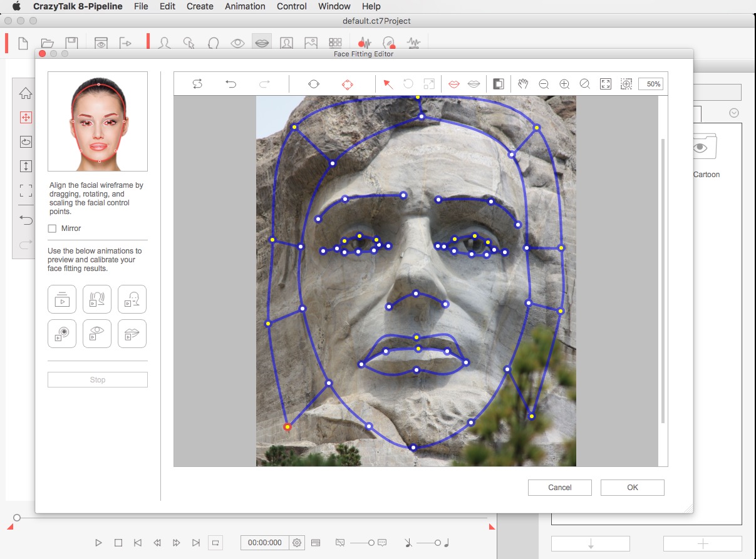This screenshot has height=559, width=756.
Task: Click the Play button in timeline
Action: [x=98, y=543]
